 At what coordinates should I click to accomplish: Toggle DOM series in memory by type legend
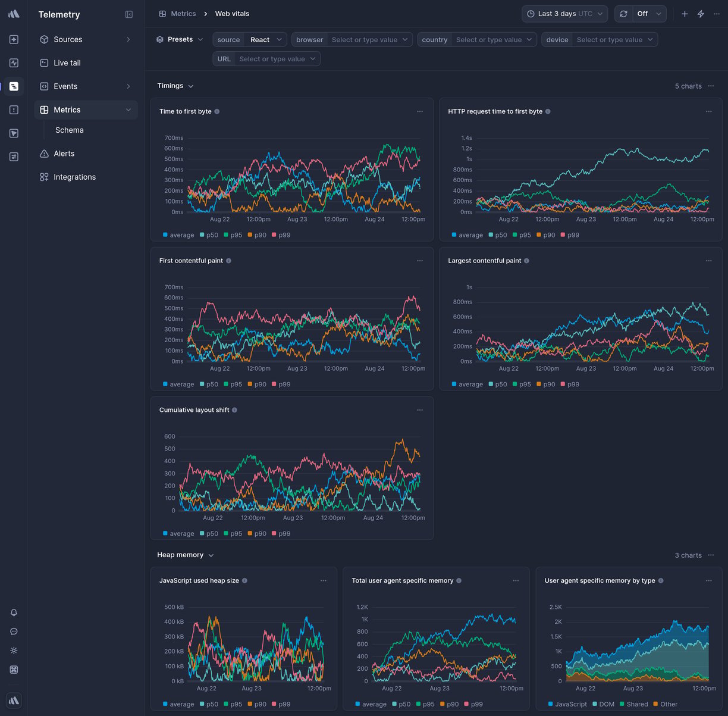coord(603,704)
